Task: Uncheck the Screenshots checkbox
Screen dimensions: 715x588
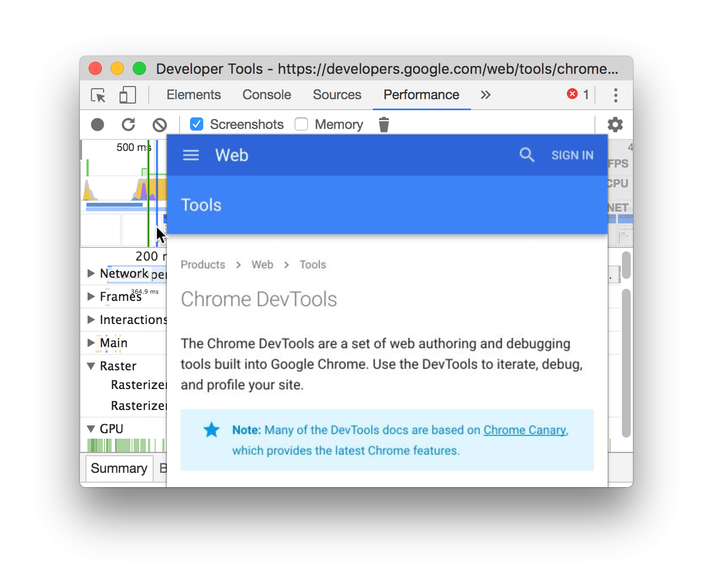Action: point(197,124)
